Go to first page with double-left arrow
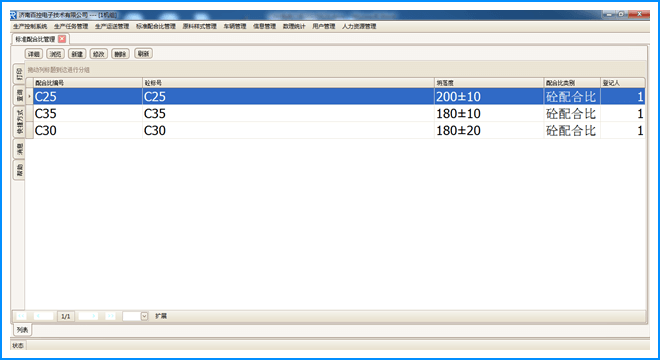Screen dimensions: 660x360 pyautogui.click(x=21, y=316)
